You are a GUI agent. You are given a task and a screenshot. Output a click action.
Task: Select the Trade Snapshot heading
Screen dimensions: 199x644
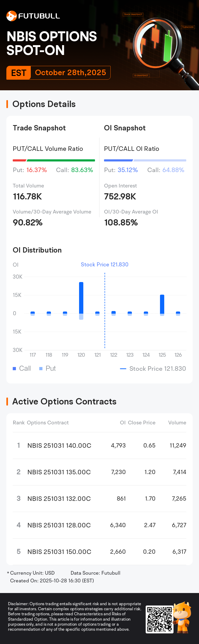39,128
